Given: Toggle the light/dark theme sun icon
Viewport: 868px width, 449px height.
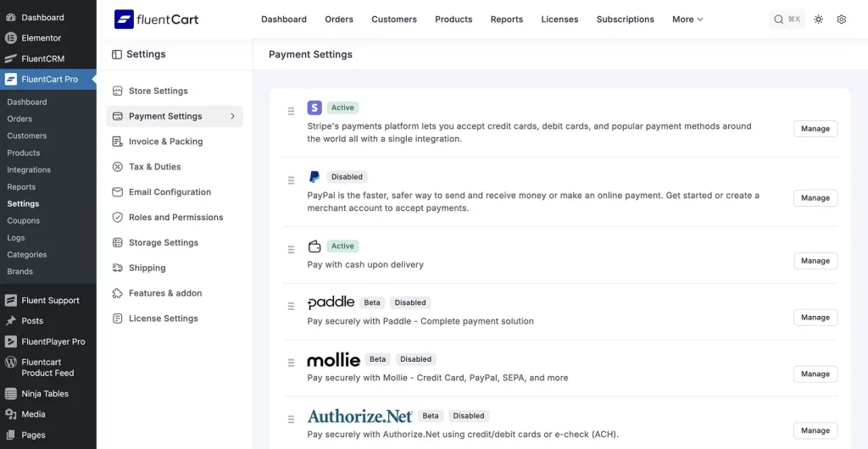Looking at the screenshot, I should [818, 19].
